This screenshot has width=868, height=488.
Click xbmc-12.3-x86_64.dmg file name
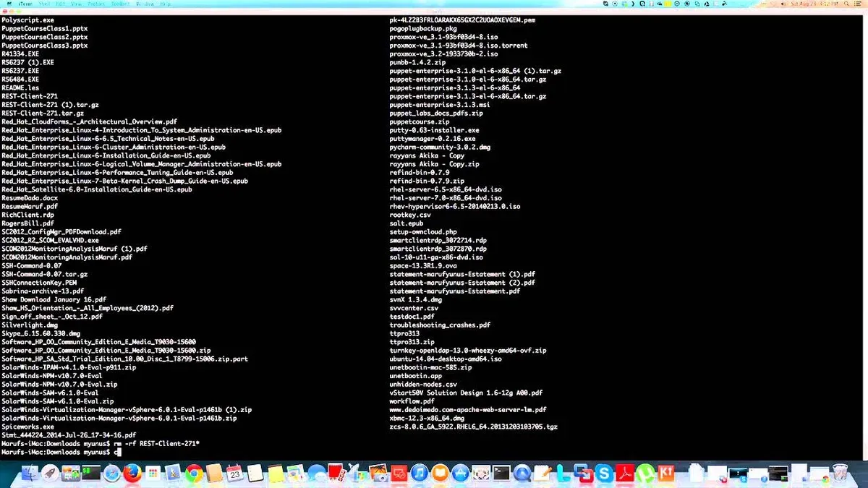(427, 419)
